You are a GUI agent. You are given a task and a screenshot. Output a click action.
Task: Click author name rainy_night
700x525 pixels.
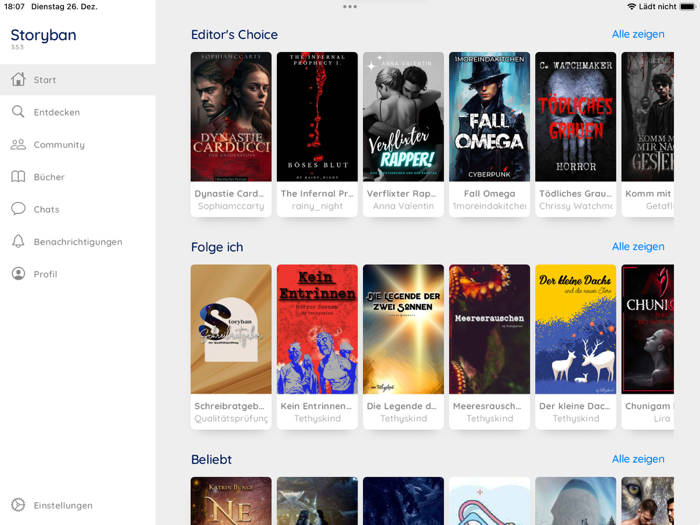317,206
